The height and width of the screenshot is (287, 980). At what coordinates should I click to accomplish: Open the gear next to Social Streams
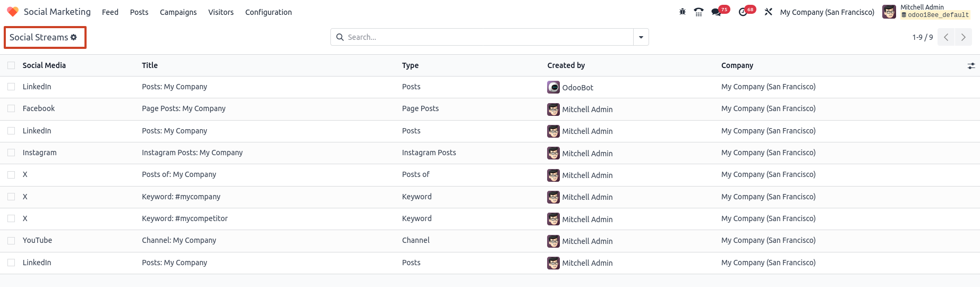pos(74,37)
